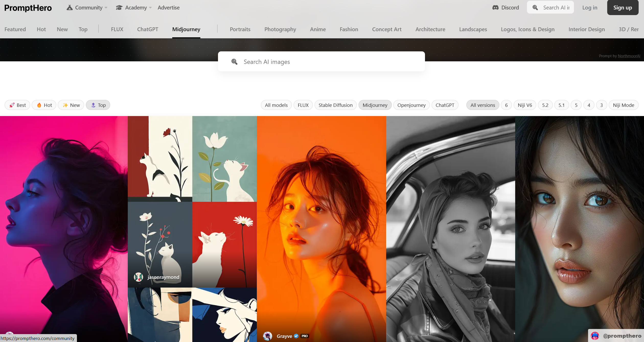Click Grayve's profile avatar

coord(268,336)
